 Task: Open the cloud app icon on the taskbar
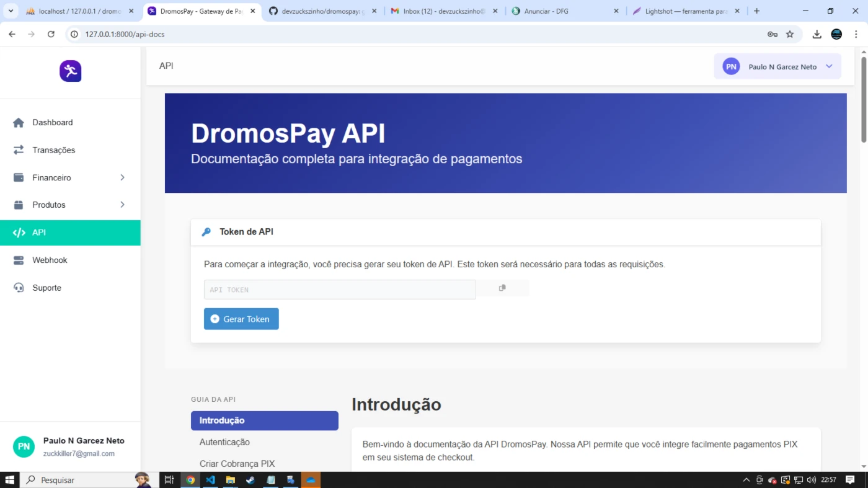pyautogui.click(x=311, y=480)
